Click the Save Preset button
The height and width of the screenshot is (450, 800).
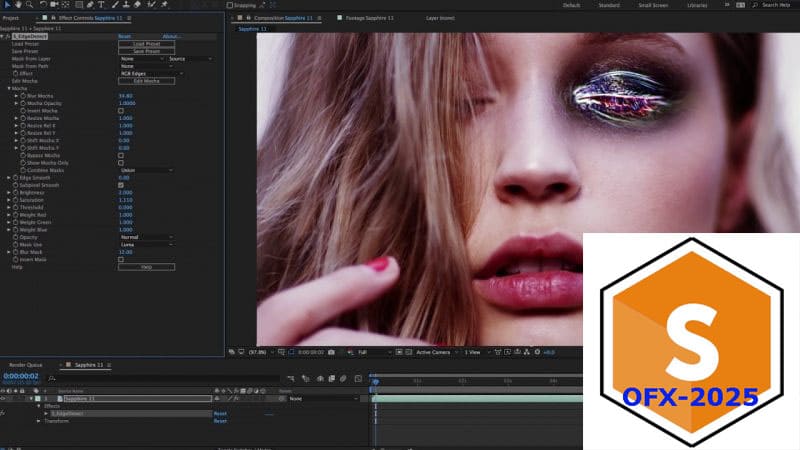coord(146,51)
